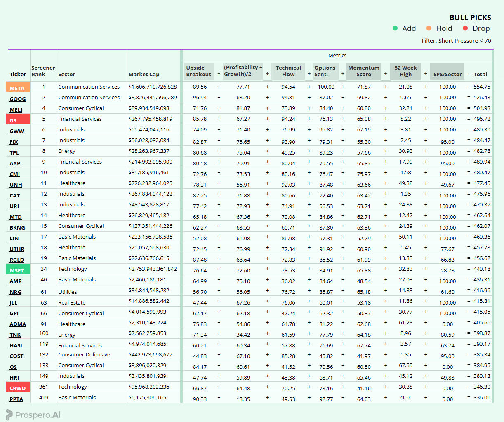Image resolution: width=504 pixels, height=422 pixels.
Task: Open the red-highlighted GS ticker
Action: click(x=13, y=120)
